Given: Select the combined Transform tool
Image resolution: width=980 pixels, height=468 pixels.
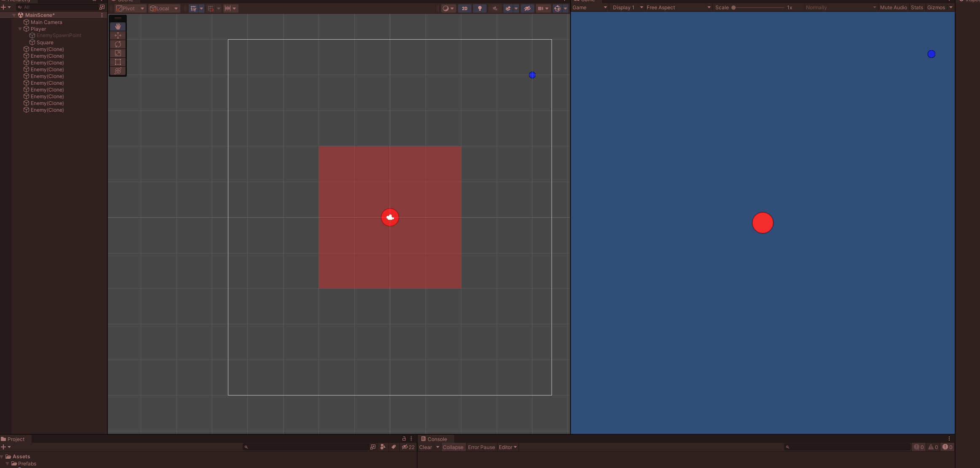Looking at the screenshot, I should coord(118,71).
